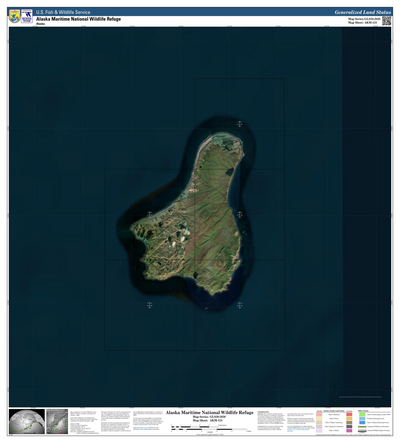This screenshot has height=443, width=400.
Task: Click the 'Generalized Land Status' title text
Action: [x=363, y=12]
